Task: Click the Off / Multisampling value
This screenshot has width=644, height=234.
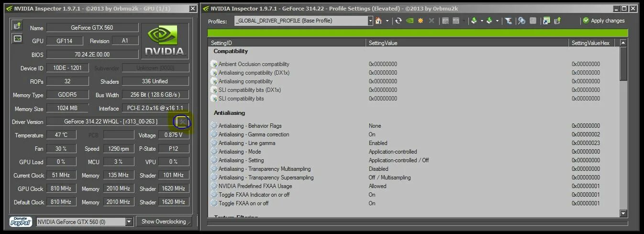Action: pyautogui.click(x=389, y=178)
